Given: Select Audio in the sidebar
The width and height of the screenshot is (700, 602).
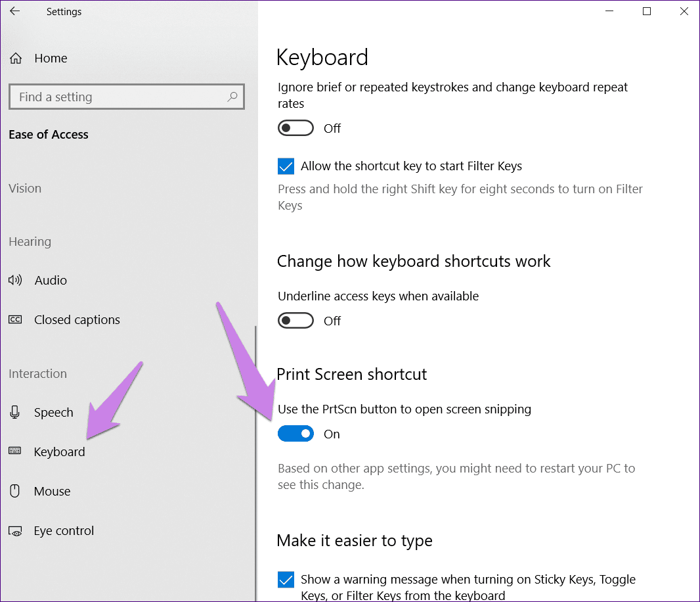Looking at the screenshot, I should 51,280.
